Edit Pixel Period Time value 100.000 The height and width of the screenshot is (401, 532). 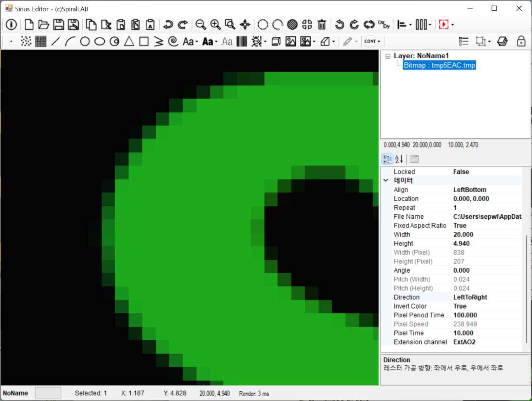[487, 315]
